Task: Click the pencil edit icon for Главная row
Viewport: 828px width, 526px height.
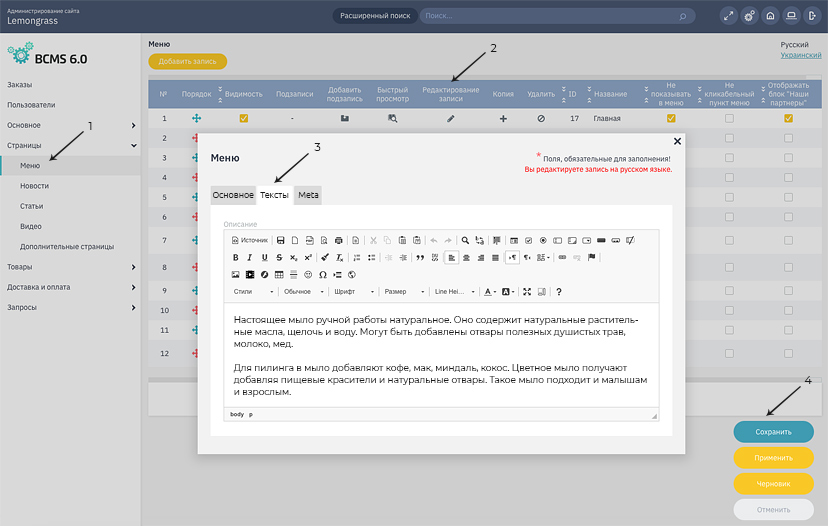Action: click(450, 119)
